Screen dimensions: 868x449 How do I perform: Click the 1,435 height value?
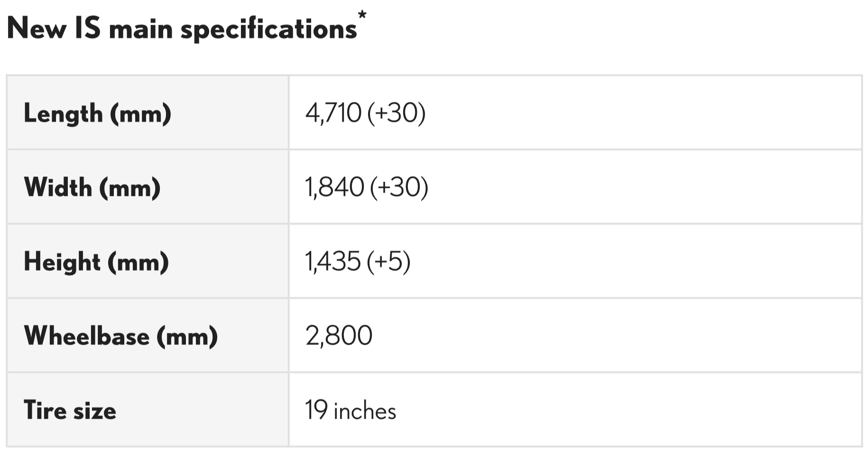tap(332, 262)
